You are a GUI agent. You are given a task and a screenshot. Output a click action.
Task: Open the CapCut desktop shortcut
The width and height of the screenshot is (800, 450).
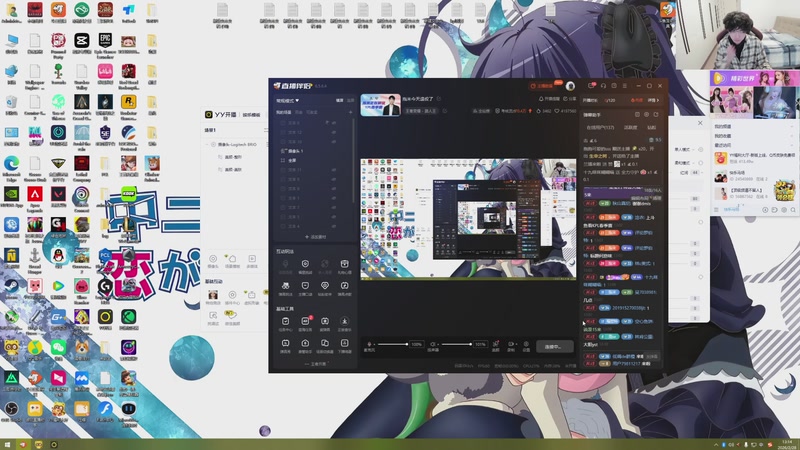tap(82, 41)
